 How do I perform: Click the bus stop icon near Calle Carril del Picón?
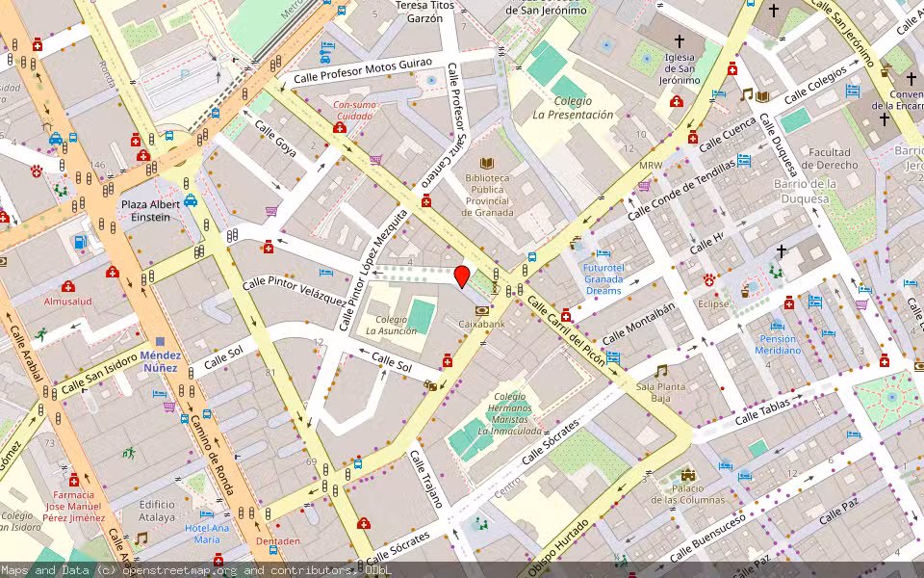pyautogui.click(x=532, y=256)
